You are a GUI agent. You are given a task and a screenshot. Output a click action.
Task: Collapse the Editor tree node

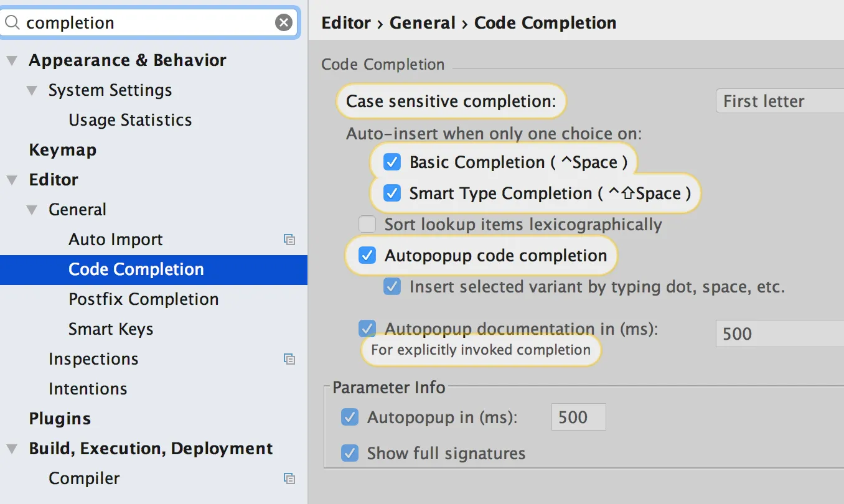(12, 180)
